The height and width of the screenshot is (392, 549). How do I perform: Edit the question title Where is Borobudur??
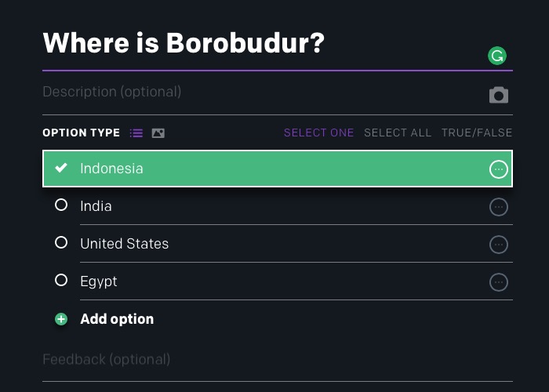(184, 43)
